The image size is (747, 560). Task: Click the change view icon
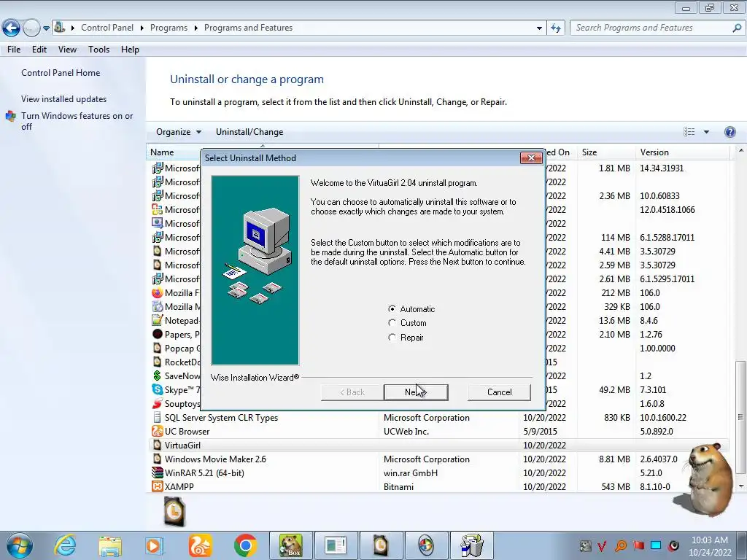(689, 132)
